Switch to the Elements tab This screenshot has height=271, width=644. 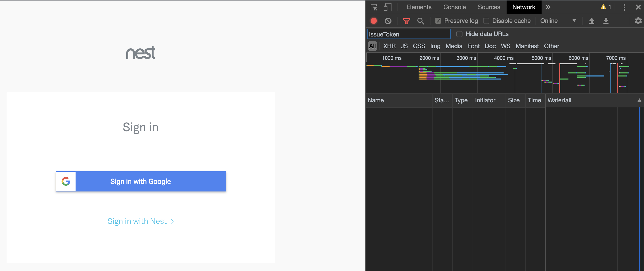(x=419, y=7)
